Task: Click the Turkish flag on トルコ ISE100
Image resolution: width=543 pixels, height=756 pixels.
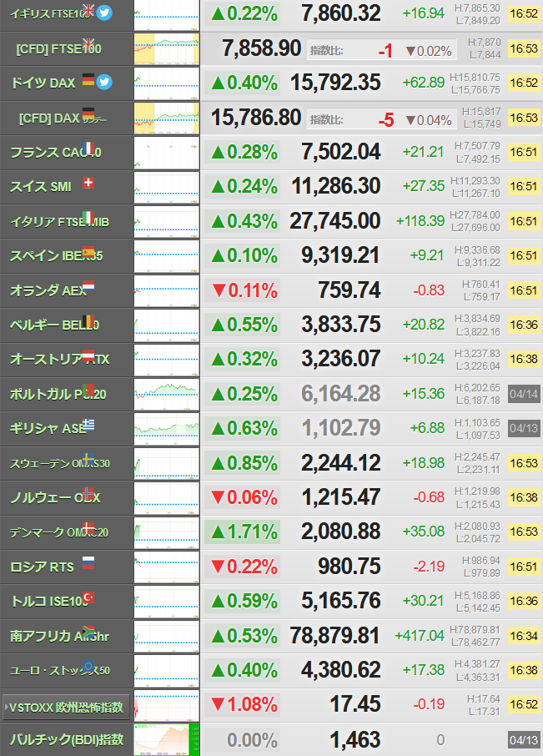Action: click(x=88, y=597)
